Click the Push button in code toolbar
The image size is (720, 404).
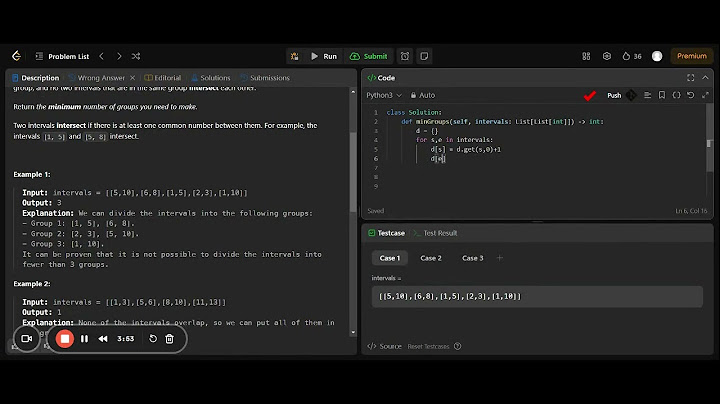coord(614,95)
